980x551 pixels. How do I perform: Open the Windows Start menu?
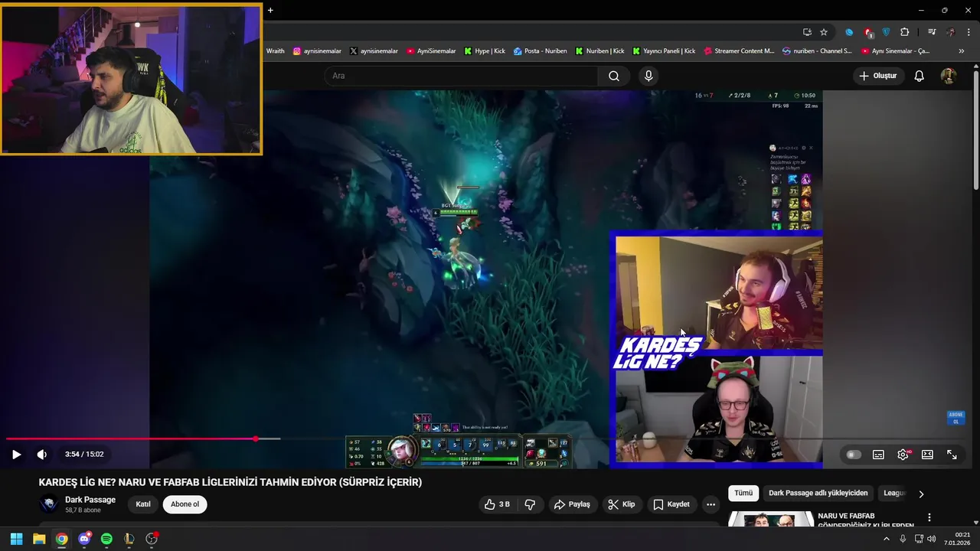pyautogui.click(x=16, y=539)
